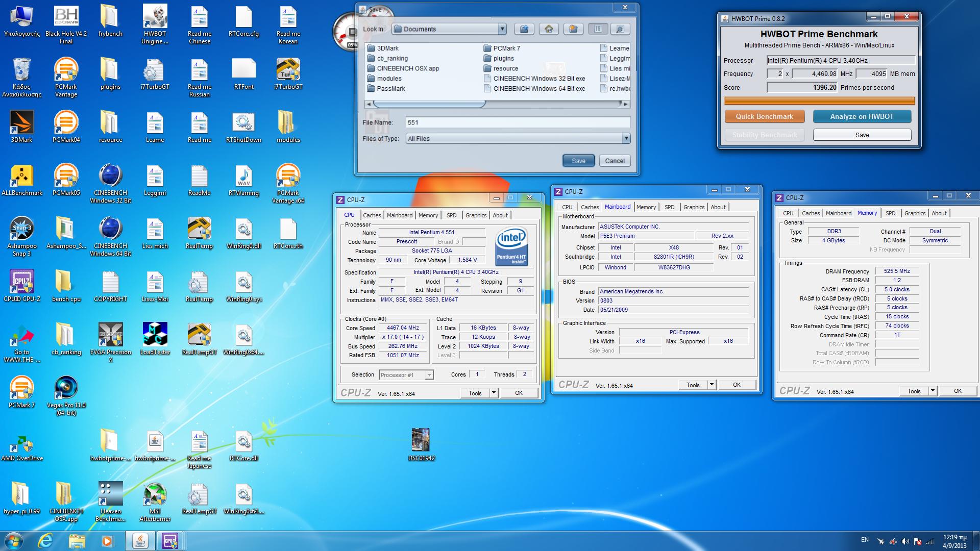Open CINEBENCH Windows 32 Bit icon
Image resolution: width=980 pixels, height=551 pixels.
(x=110, y=184)
